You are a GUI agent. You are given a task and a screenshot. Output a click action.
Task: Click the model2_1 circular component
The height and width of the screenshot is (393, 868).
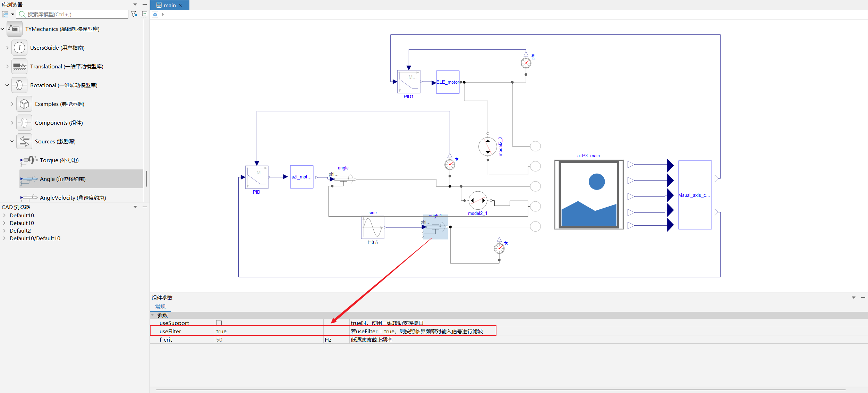coord(478,200)
